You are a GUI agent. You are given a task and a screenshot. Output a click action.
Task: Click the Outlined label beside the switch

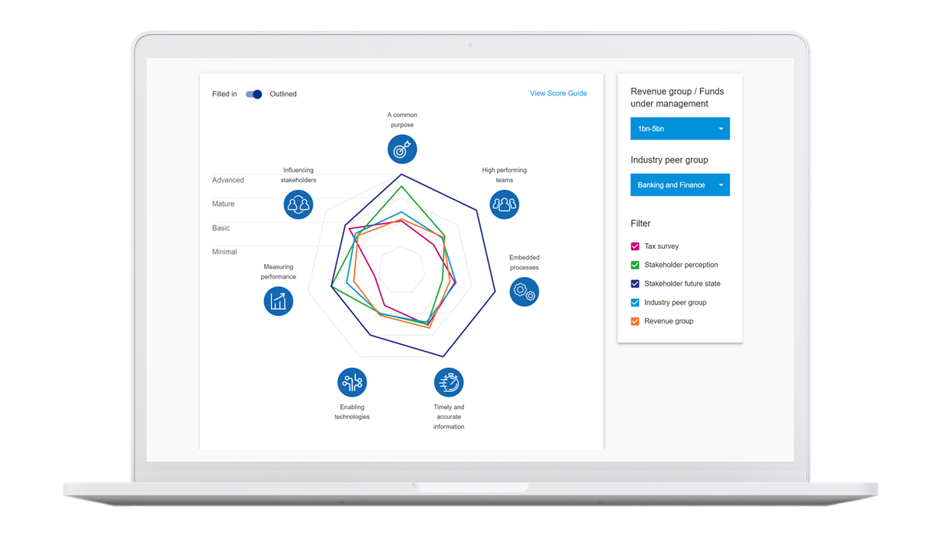point(283,94)
